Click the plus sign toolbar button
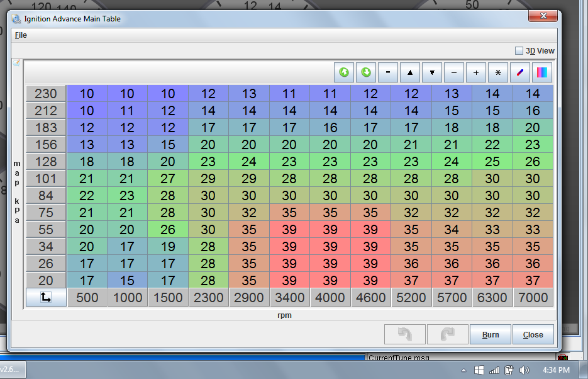The image size is (588, 379). [x=476, y=72]
